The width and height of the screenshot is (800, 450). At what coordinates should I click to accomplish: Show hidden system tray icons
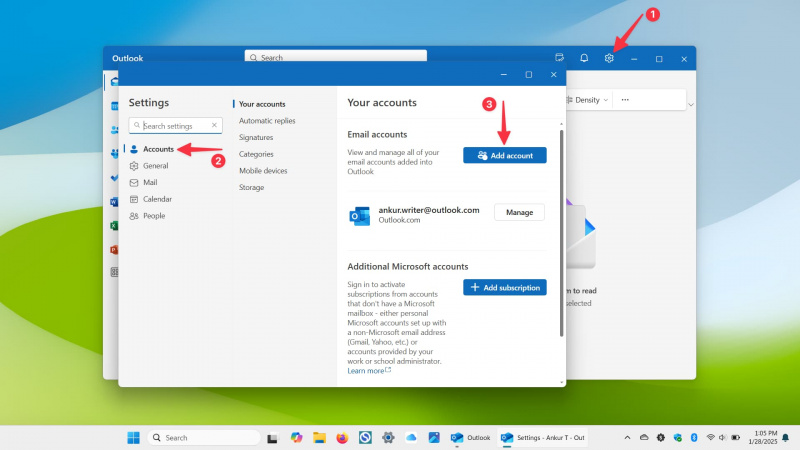(628, 438)
